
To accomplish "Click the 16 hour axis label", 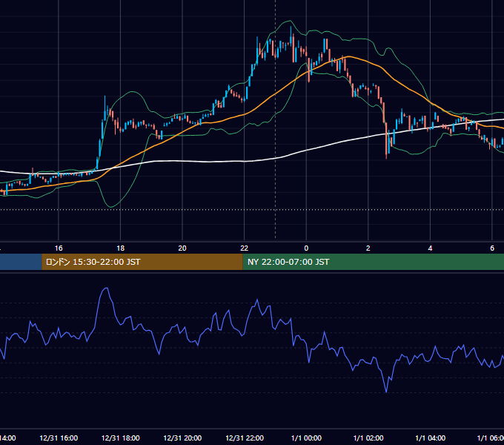I will coord(59,248).
